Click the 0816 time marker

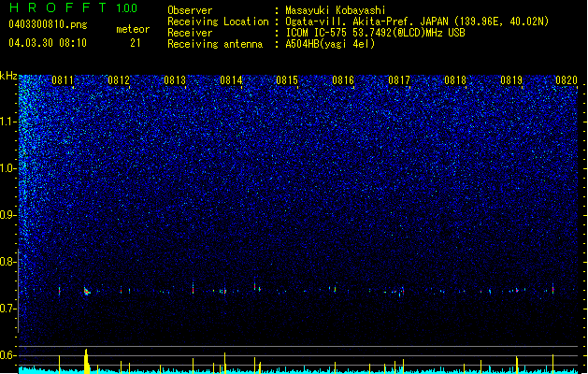[343, 80]
